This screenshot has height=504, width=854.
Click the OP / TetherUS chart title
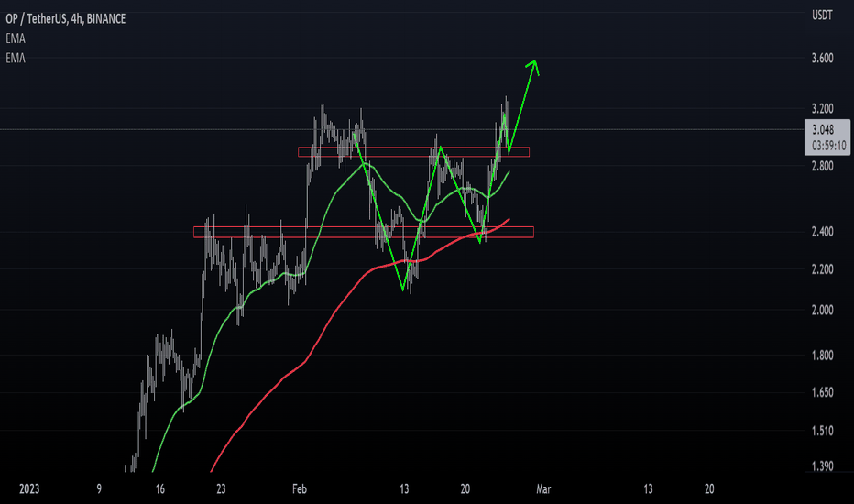tap(65, 19)
